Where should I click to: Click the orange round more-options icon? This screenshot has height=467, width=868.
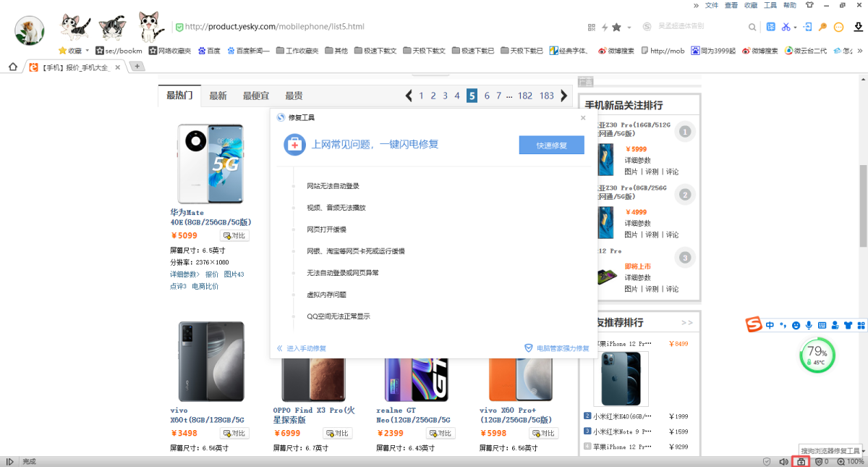click(x=839, y=27)
